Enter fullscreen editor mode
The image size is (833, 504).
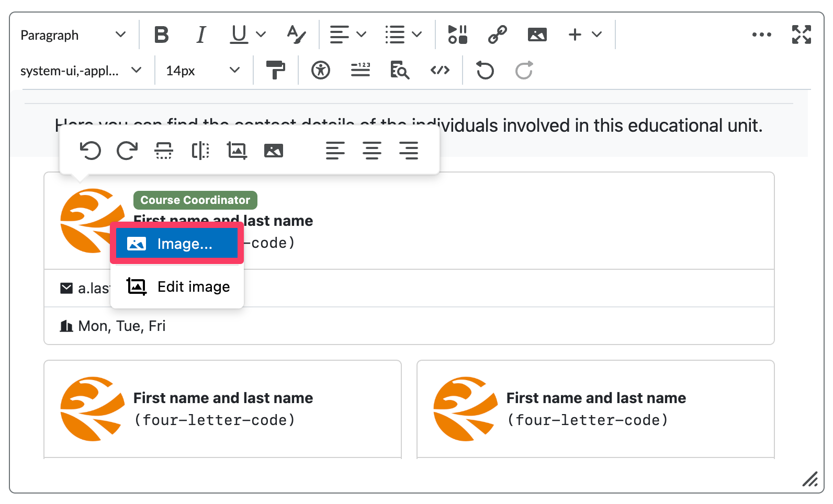pyautogui.click(x=801, y=35)
